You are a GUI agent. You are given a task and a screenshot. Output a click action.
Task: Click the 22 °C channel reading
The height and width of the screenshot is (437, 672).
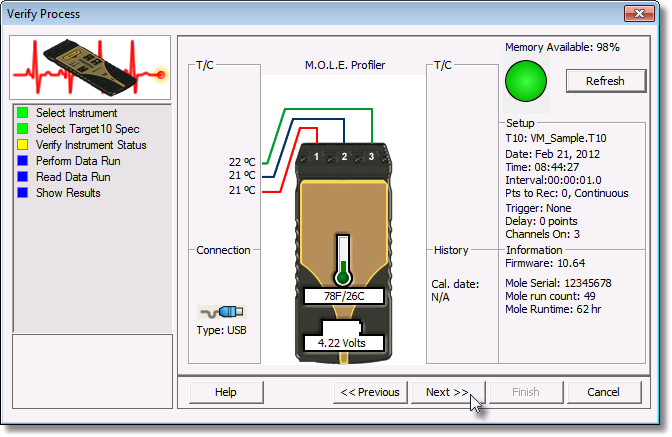tap(242, 162)
